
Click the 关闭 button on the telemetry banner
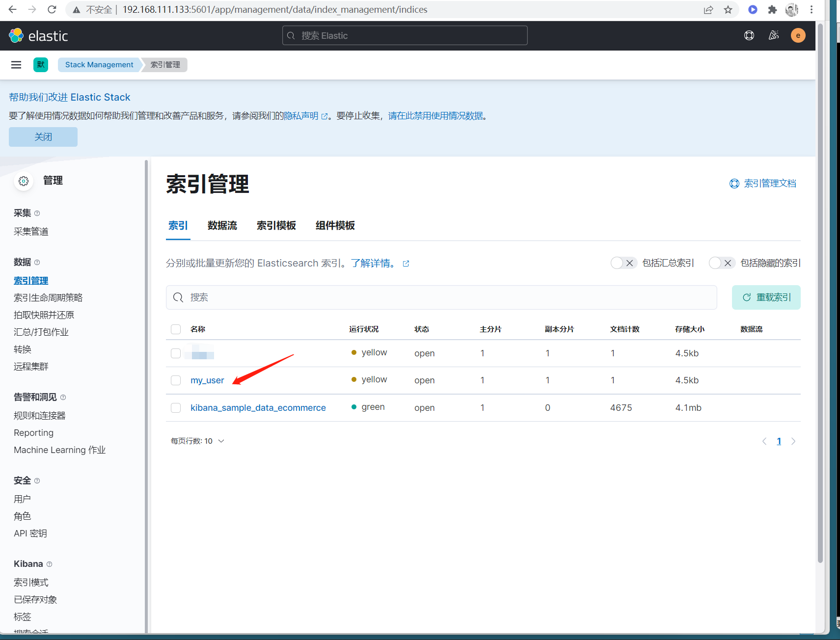pos(43,137)
